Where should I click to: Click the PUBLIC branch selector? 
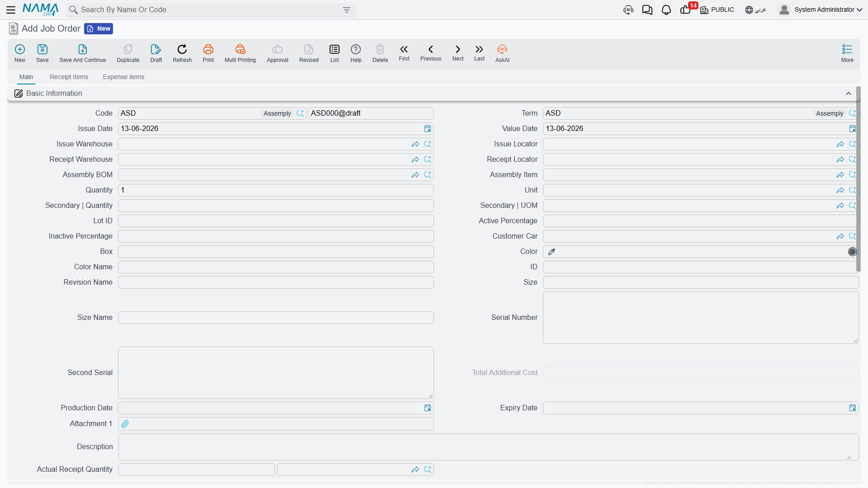717,9
